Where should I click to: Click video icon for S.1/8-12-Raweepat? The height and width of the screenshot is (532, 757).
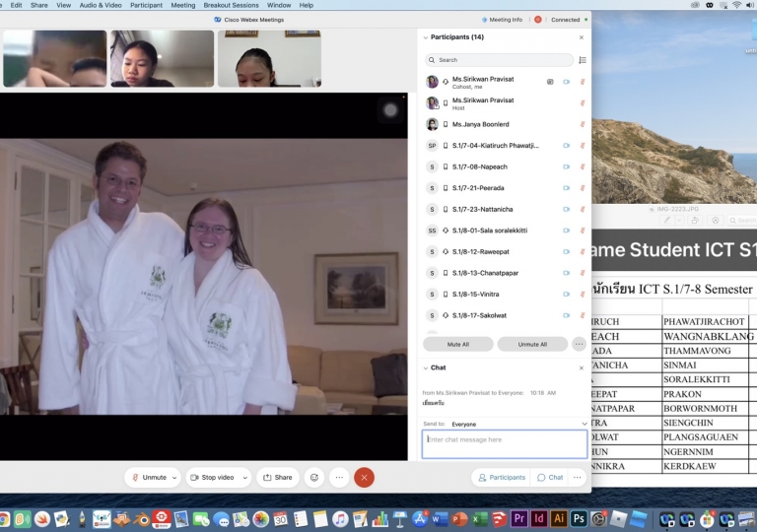tap(567, 251)
